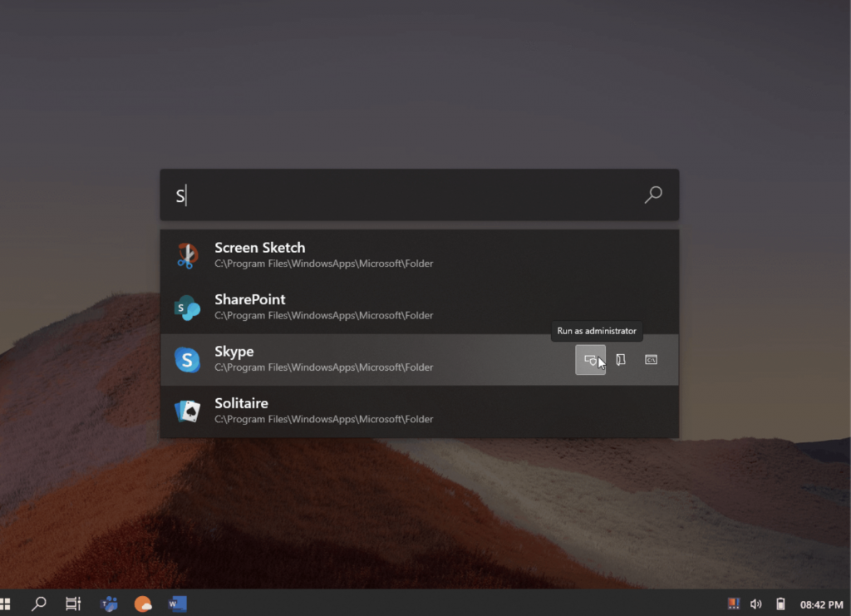Viewport: 851px width, 616px height.
Task: Click the Skype logo icon
Action: click(x=187, y=360)
